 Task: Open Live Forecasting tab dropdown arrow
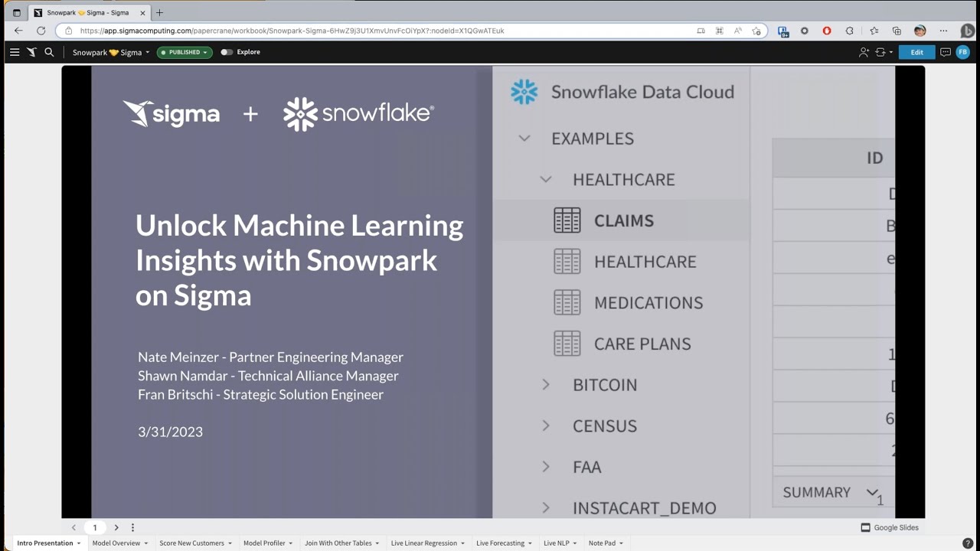530,543
